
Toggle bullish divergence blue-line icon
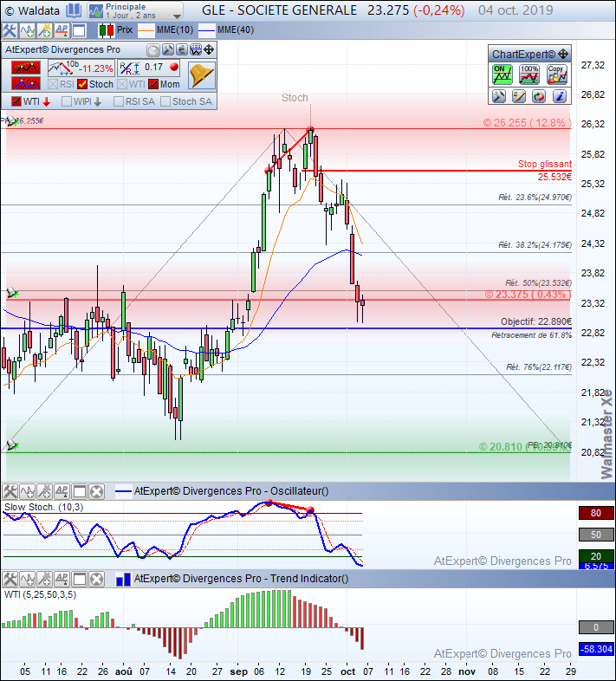(26, 83)
